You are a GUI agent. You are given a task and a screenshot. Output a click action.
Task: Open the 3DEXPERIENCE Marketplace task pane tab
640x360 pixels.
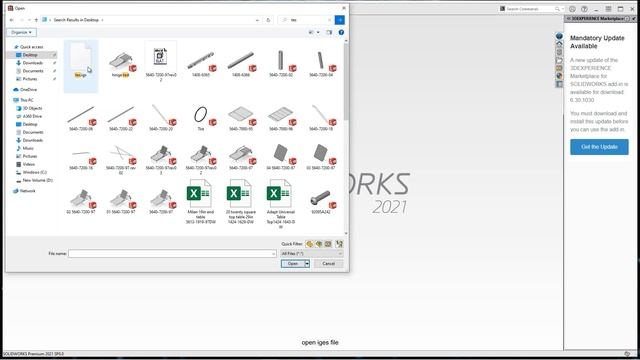tap(559, 36)
